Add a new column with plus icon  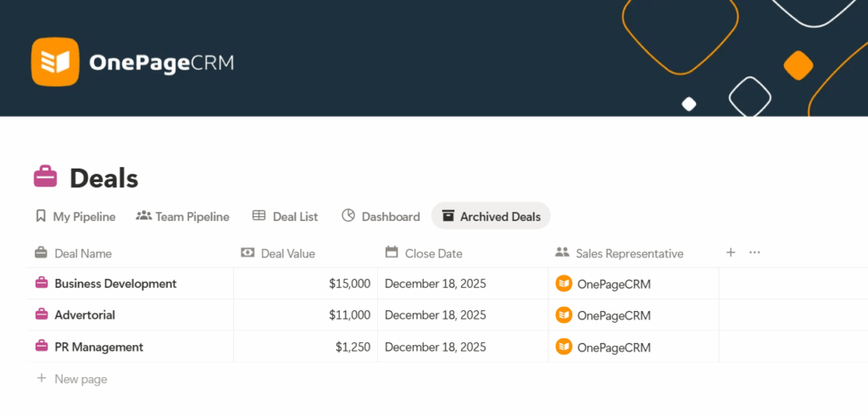tap(731, 252)
